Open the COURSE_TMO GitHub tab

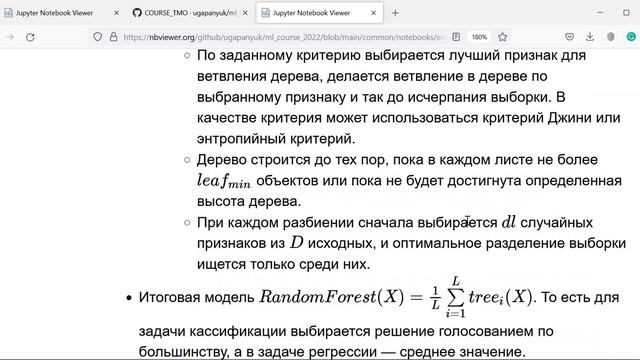(190, 13)
